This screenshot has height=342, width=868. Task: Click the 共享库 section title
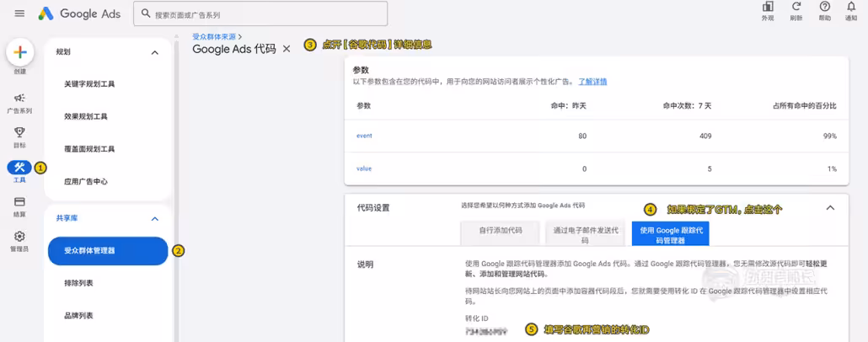tap(67, 218)
